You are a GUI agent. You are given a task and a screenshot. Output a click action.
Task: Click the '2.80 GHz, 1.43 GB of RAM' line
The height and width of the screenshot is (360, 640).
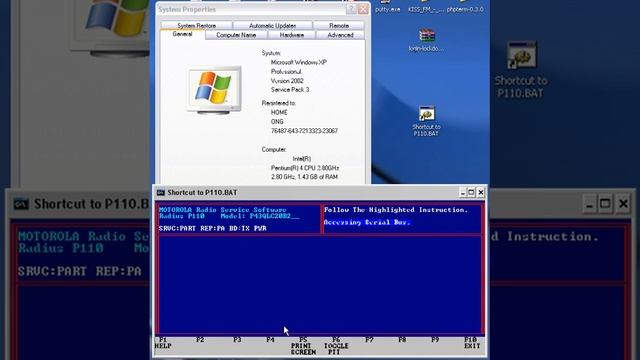pos(304,177)
